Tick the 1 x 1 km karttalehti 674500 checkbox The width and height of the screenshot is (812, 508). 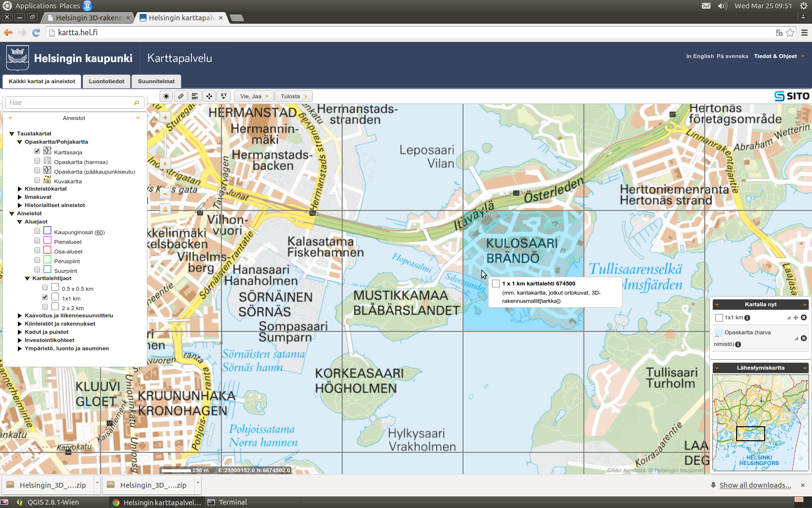tap(496, 284)
